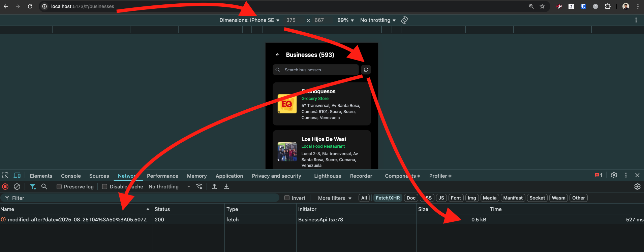
Task: Toggle the device toolbar icon
Action: [x=17, y=175]
